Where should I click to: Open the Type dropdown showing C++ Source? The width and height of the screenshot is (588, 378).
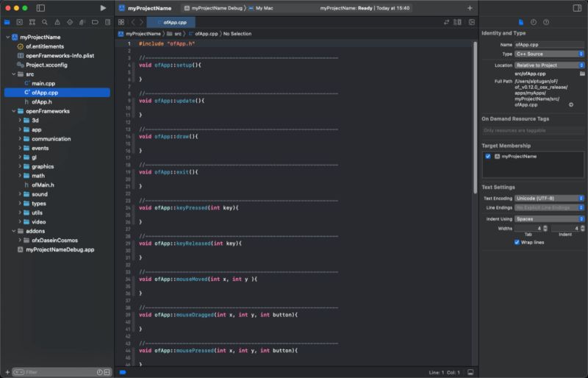pos(549,54)
